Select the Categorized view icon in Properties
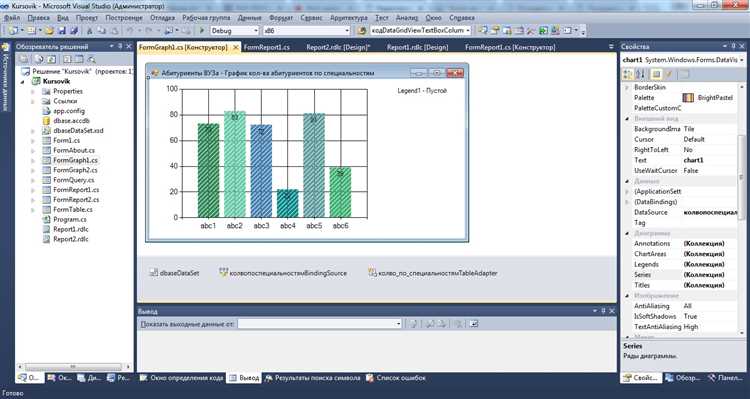The height and width of the screenshot is (399, 750). pyautogui.click(x=628, y=74)
